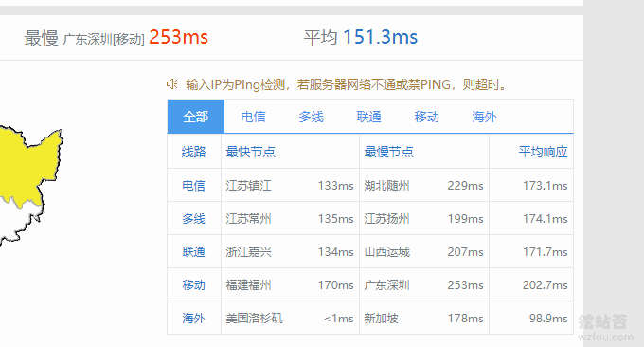This screenshot has width=644, height=347.
Task: Select the 美国洛杉矶 node cell
Action: point(254,319)
